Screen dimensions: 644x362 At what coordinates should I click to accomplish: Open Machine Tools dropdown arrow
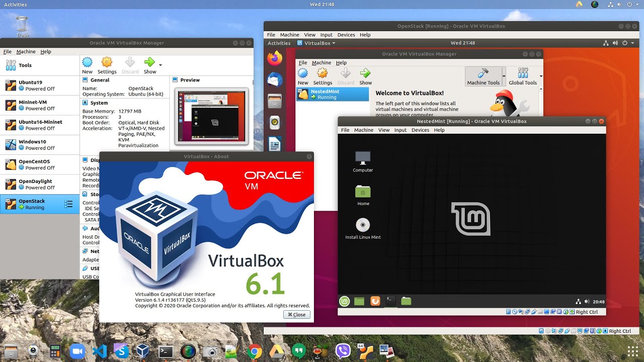point(504,76)
